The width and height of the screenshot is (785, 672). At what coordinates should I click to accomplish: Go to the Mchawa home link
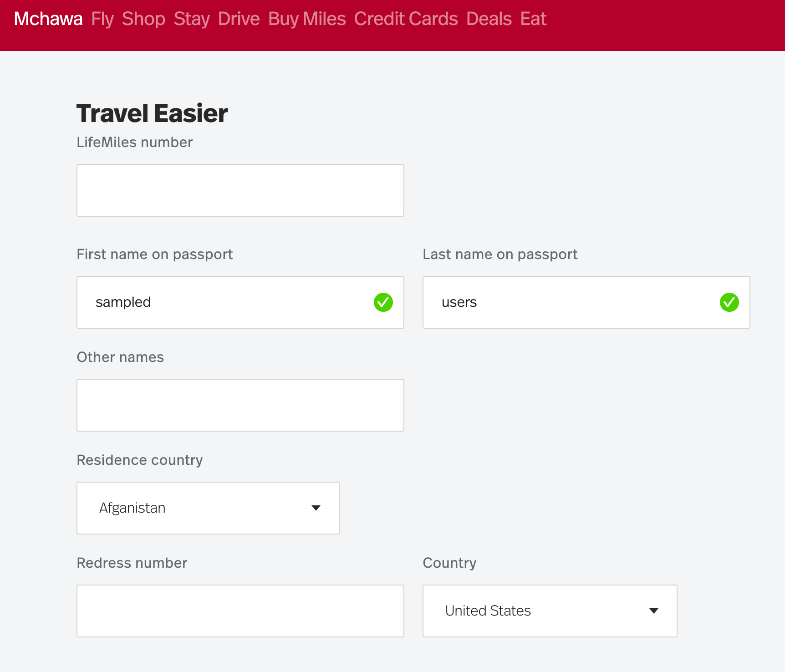[x=48, y=19]
